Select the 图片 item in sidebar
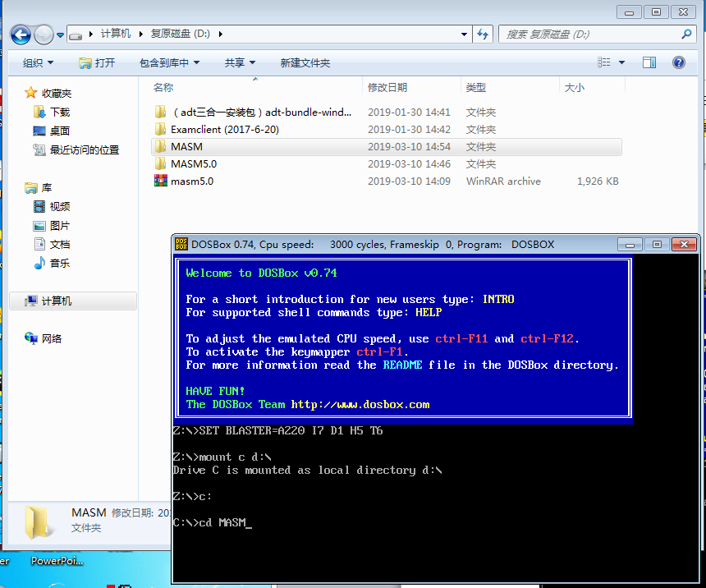Viewport: 706px width, 588px height. click(x=57, y=226)
